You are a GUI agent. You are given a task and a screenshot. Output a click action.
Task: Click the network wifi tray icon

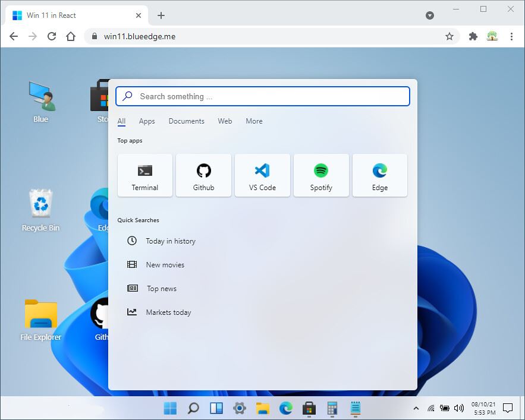(x=431, y=408)
